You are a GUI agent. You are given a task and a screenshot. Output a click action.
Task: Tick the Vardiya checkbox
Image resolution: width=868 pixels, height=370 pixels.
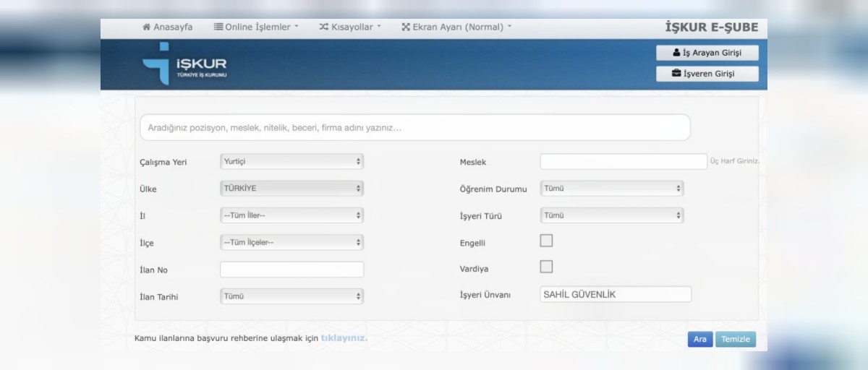[546, 267]
